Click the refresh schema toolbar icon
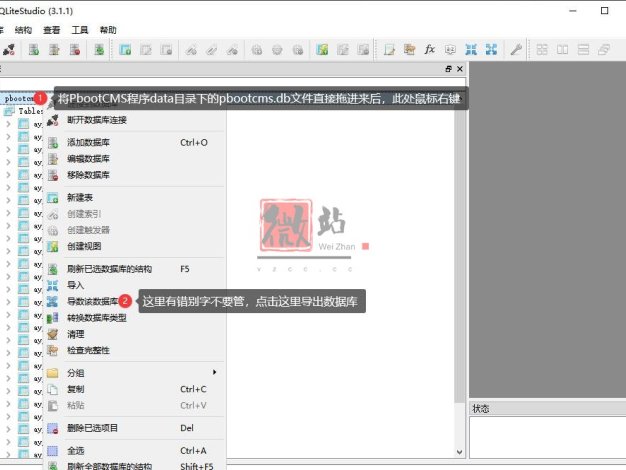 click(99, 50)
